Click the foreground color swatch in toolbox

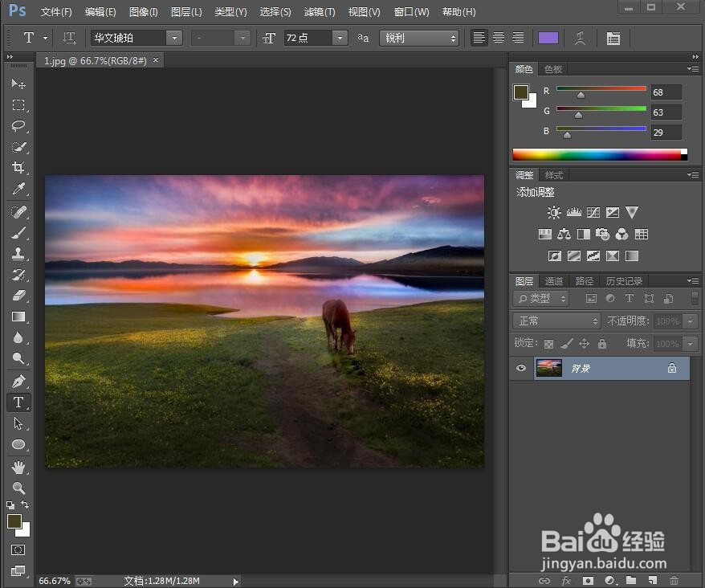point(14,522)
